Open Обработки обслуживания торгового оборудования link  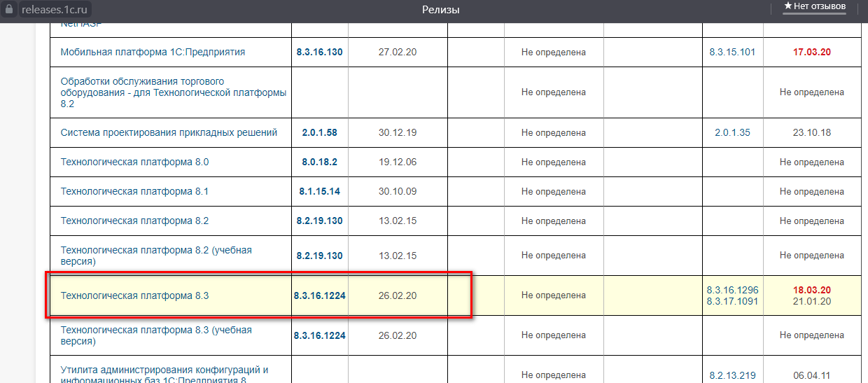point(173,92)
